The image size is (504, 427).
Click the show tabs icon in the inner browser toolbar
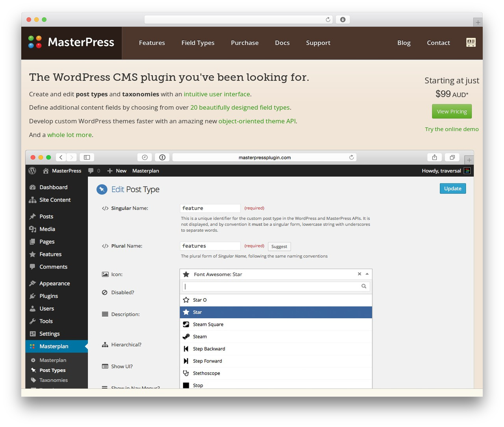point(452,157)
